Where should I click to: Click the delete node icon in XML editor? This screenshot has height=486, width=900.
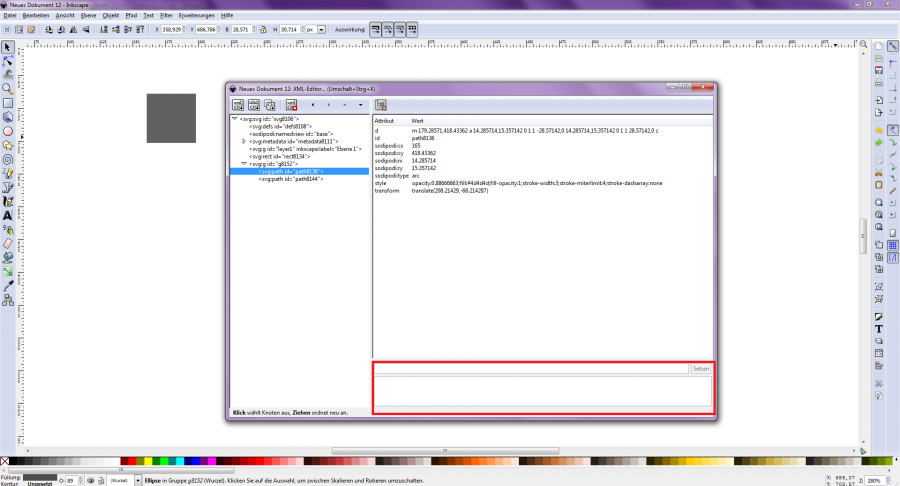pos(291,104)
